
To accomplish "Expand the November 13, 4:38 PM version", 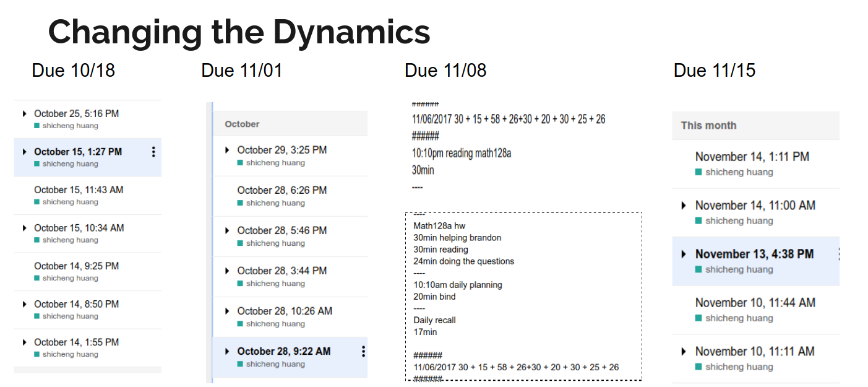I will [x=684, y=254].
